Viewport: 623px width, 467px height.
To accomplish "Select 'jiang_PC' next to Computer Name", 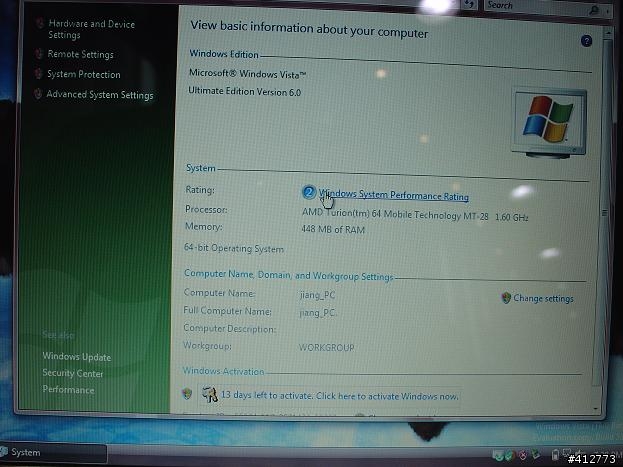I will click(x=317, y=295).
